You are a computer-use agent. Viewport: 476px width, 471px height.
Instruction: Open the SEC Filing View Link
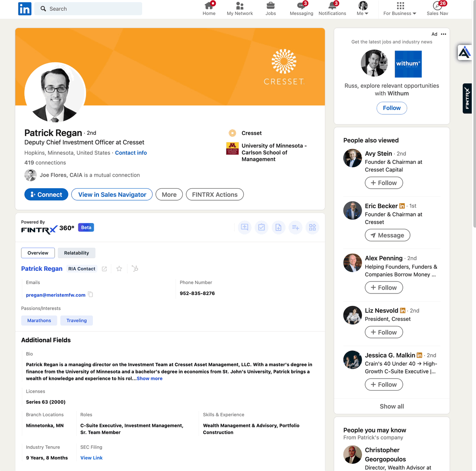(x=91, y=458)
